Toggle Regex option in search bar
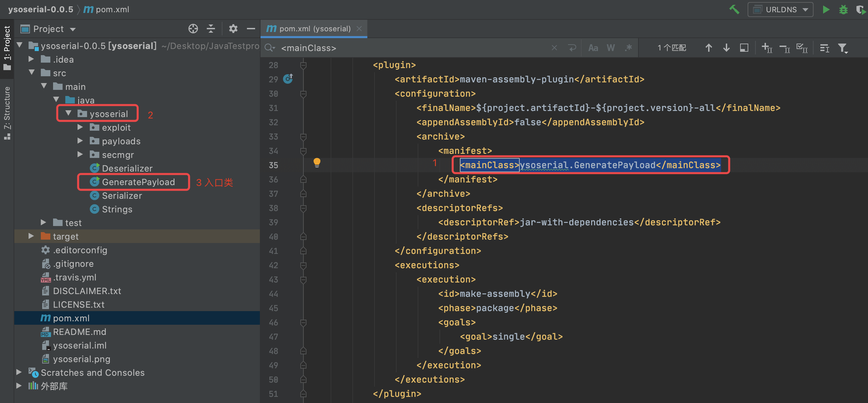 tap(629, 48)
